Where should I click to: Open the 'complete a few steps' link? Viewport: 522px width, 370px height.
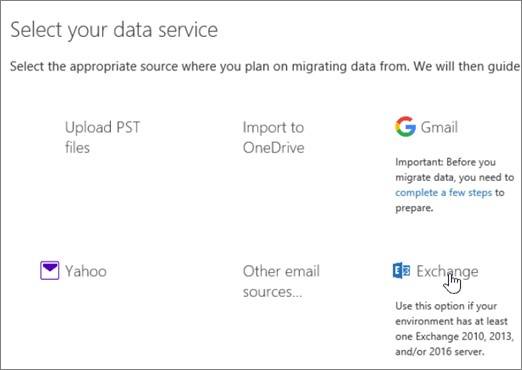coord(443,193)
